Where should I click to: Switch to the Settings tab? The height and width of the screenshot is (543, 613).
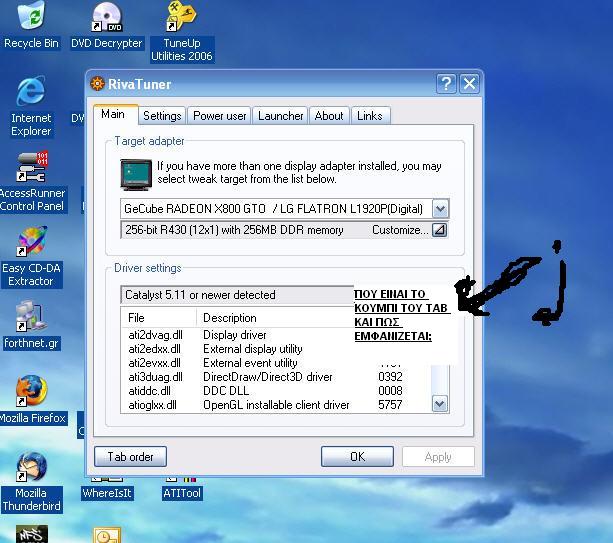[162, 116]
